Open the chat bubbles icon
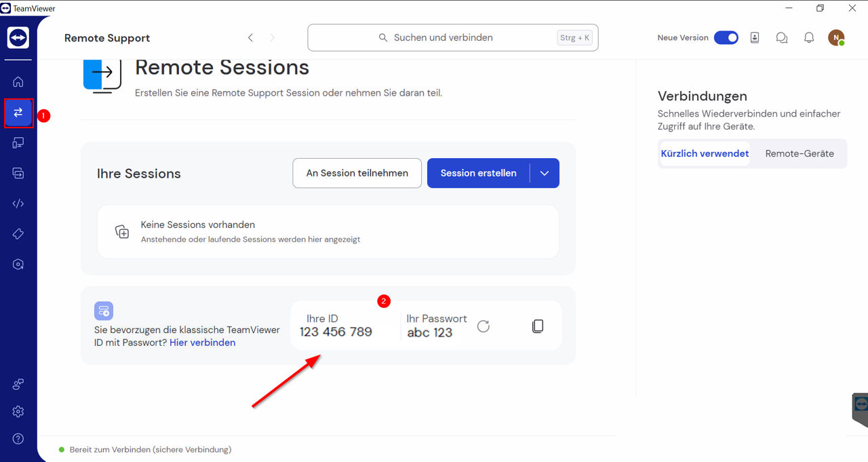Viewport: 868px width, 462px height. pos(782,38)
